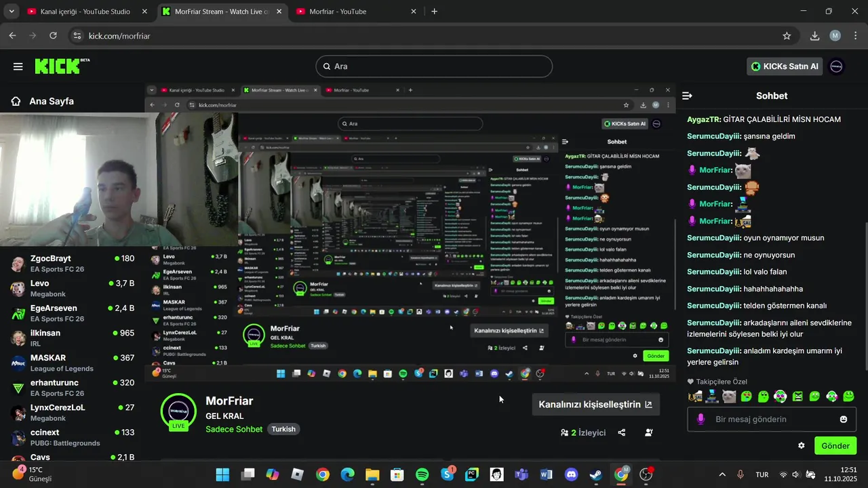Screen dimensions: 868x488
Task: Show hidden system tray icons
Action: (x=722, y=474)
